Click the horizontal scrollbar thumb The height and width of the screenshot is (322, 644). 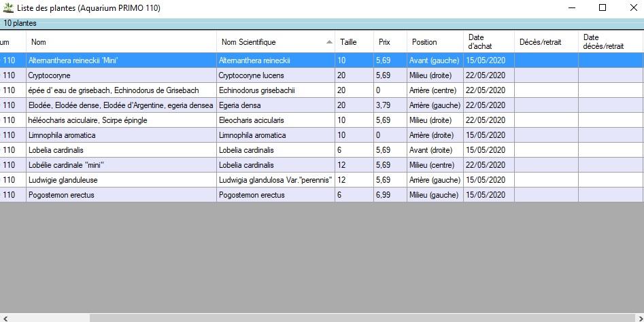click(362, 319)
